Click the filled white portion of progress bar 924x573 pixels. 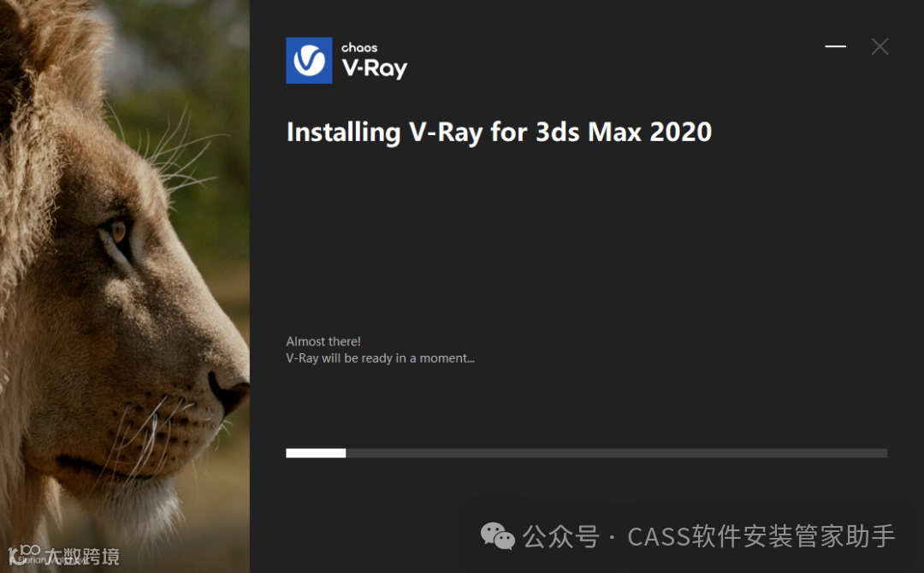[x=316, y=453]
